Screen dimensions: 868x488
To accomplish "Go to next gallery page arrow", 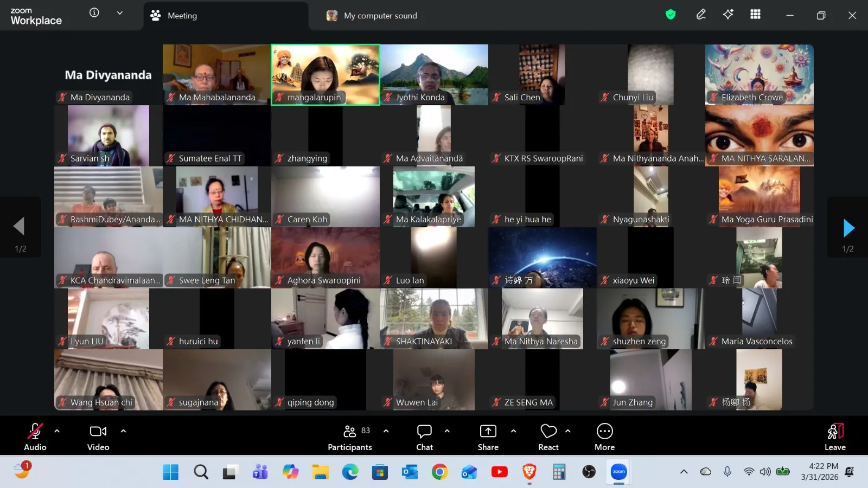I will click(x=848, y=228).
